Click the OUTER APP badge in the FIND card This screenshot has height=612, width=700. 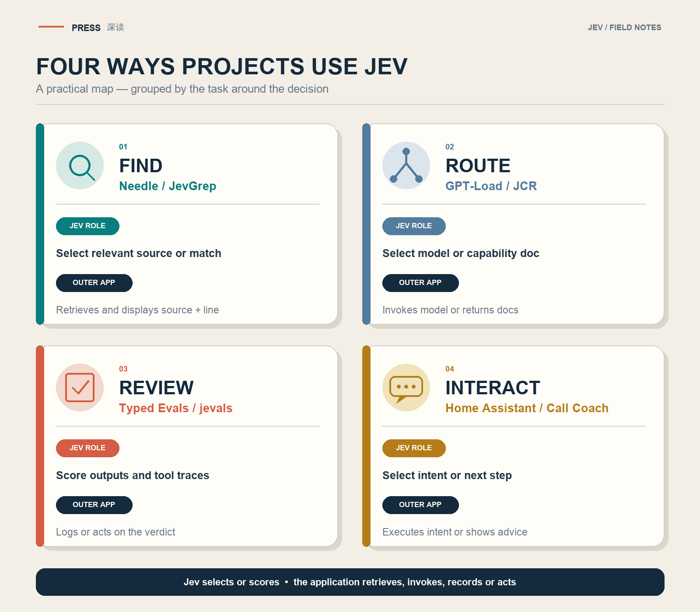click(x=94, y=283)
